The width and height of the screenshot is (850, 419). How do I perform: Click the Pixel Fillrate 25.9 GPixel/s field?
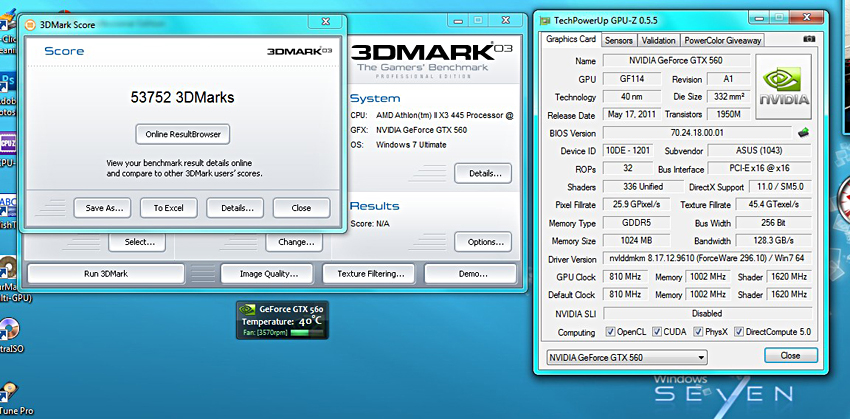click(636, 205)
